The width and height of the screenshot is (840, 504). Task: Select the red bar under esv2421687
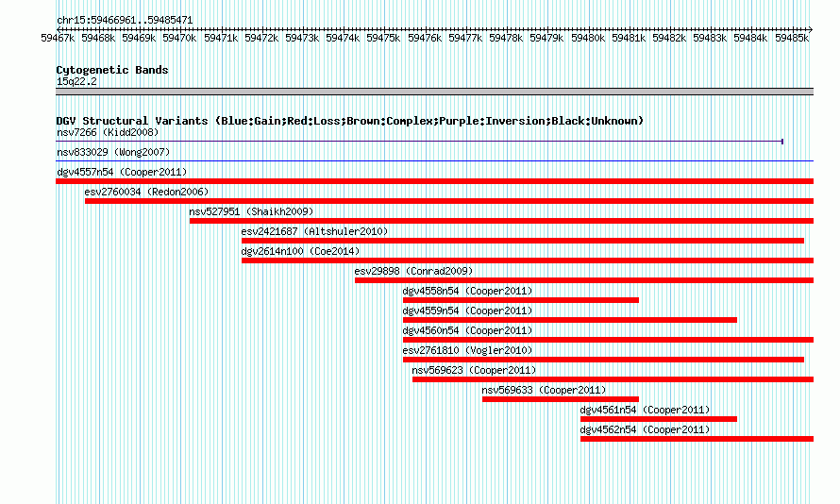click(x=523, y=241)
